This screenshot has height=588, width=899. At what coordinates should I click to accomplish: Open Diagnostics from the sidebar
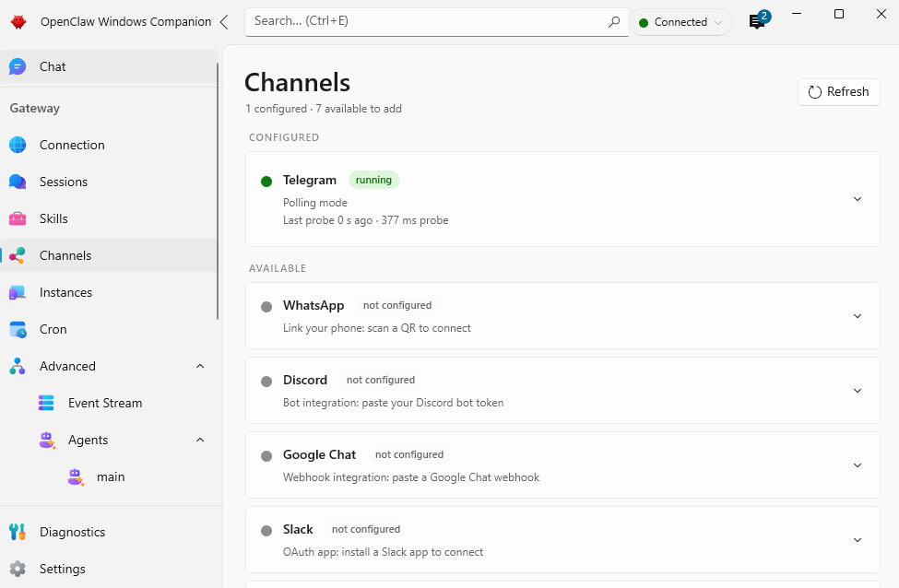click(109, 532)
